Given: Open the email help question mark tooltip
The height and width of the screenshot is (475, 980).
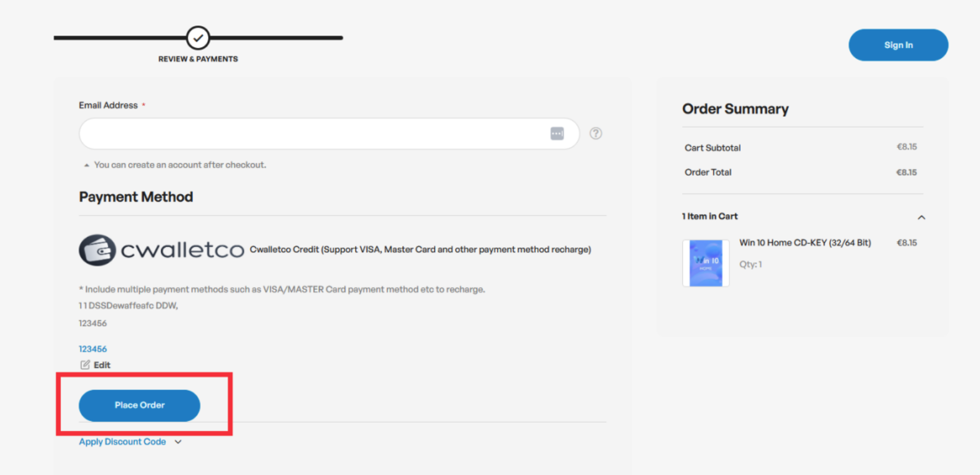Looking at the screenshot, I should click(x=596, y=134).
